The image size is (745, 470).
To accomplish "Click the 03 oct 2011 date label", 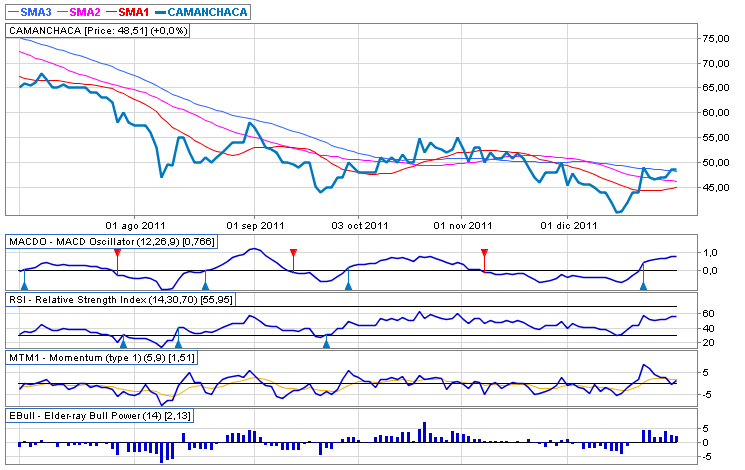I will 360,225.
